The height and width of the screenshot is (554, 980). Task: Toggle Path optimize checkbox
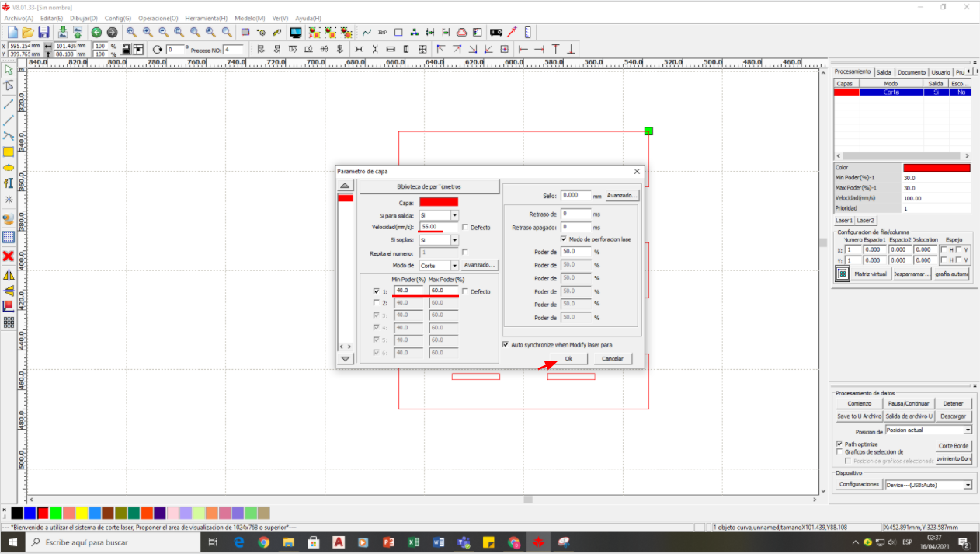839,444
